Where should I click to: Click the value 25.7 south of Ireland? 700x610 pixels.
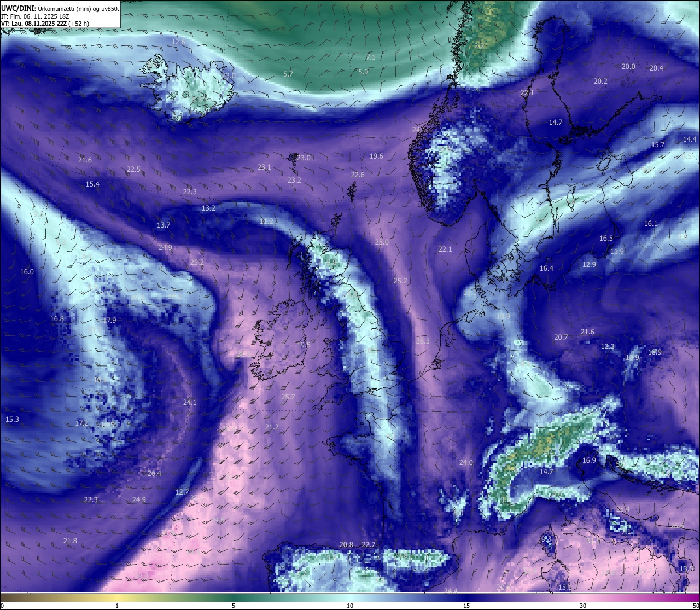click(288, 397)
